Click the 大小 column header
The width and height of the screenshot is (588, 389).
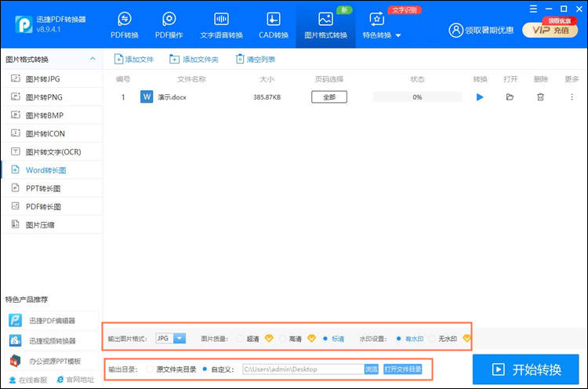pyautogui.click(x=267, y=79)
